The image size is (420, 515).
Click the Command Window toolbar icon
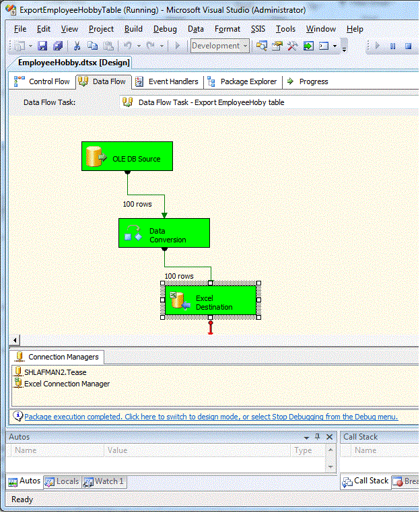coord(324,46)
